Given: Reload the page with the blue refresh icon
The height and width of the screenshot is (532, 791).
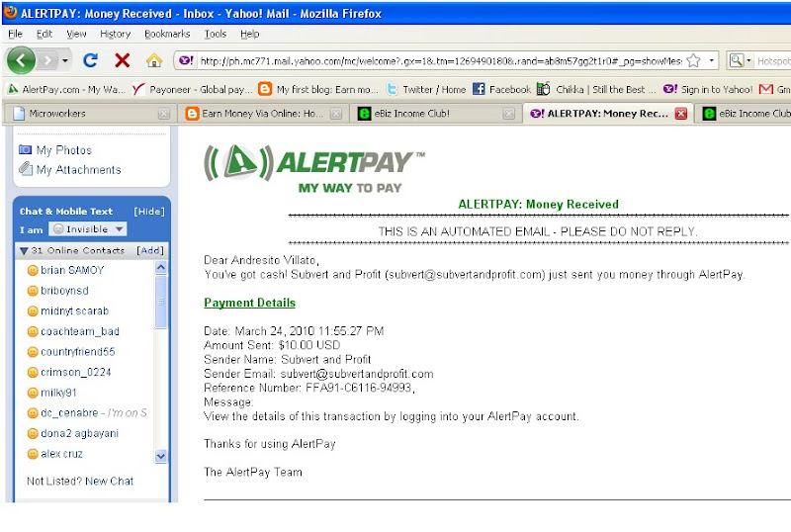Looking at the screenshot, I should [x=91, y=60].
